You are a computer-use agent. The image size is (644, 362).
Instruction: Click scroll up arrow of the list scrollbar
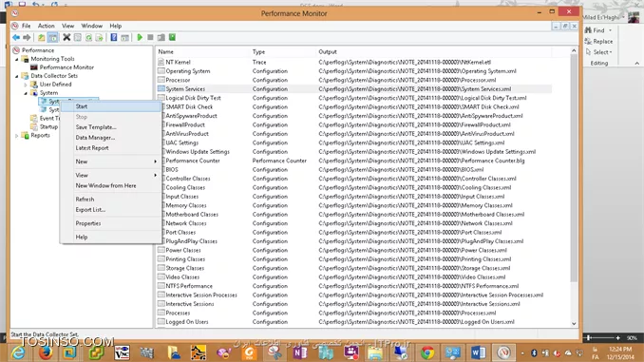[x=574, y=50]
